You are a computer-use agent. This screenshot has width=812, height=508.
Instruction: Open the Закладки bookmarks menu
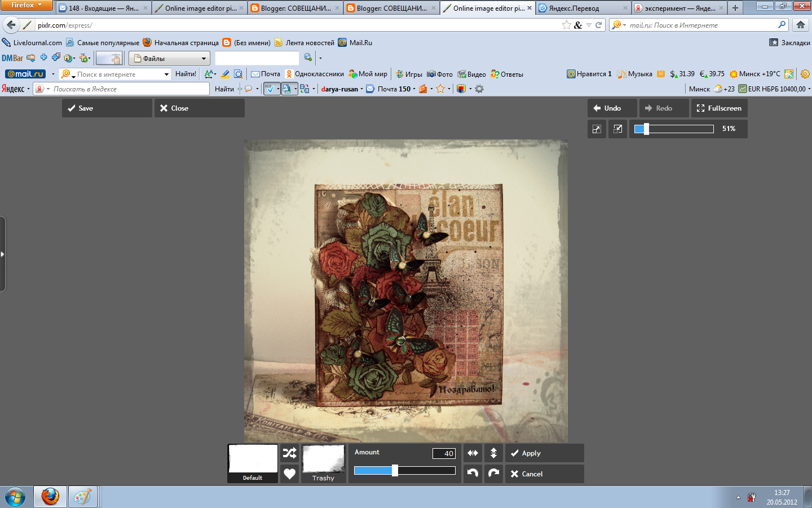coord(789,42)
